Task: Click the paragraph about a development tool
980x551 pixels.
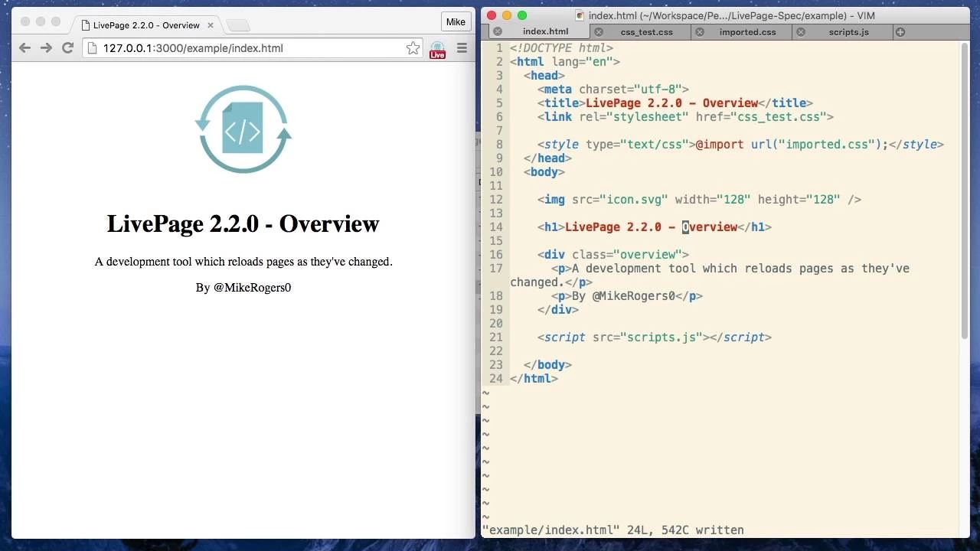Action: click(243, 262)
